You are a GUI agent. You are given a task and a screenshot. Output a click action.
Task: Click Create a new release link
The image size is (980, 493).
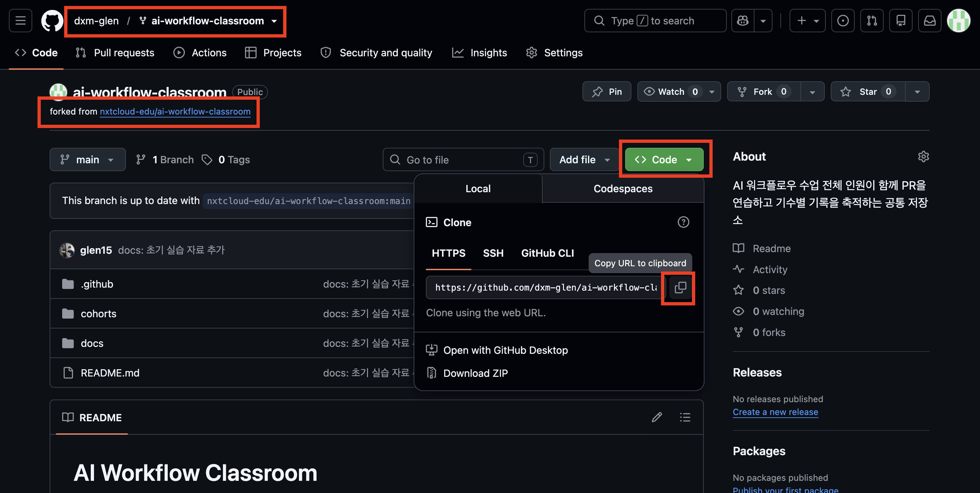point(775,412)
